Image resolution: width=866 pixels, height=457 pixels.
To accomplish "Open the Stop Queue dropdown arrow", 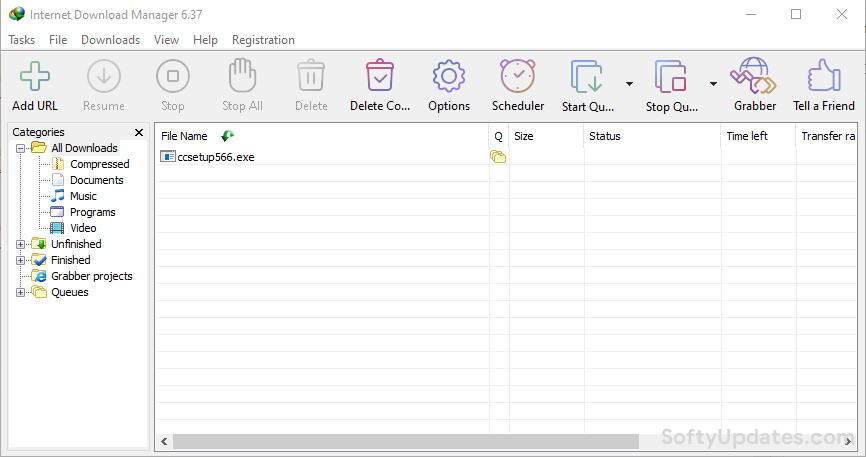I will 713,83.
